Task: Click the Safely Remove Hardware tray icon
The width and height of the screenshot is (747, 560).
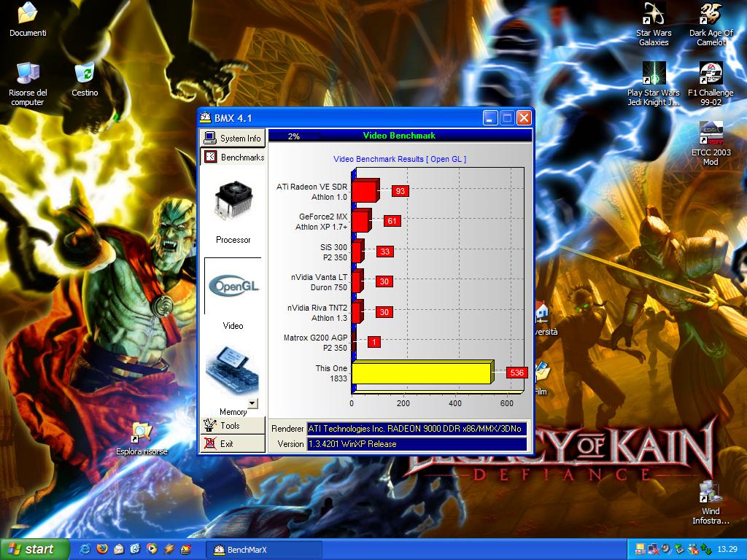Action: pos(680,550)
